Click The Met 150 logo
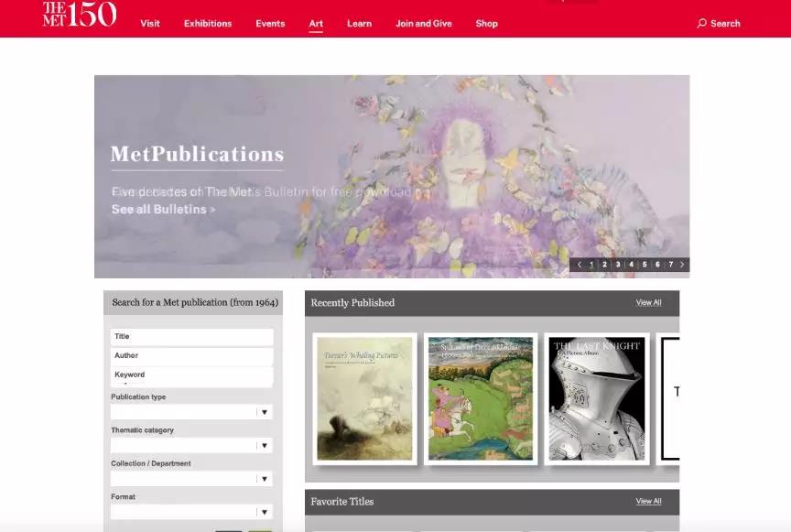791x532 pixels. 80,14
